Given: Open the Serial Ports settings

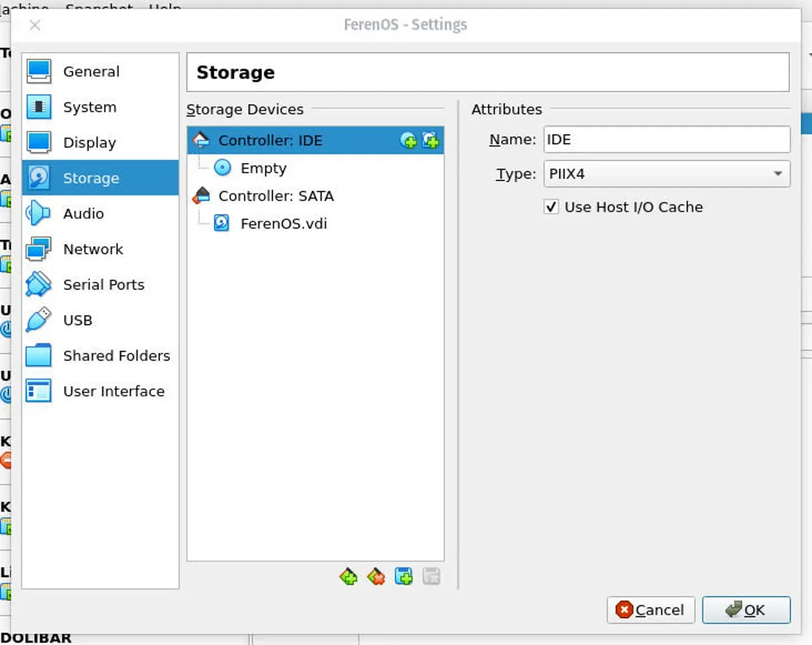Looking at the screenshot, I should click(x=100, y=284).
